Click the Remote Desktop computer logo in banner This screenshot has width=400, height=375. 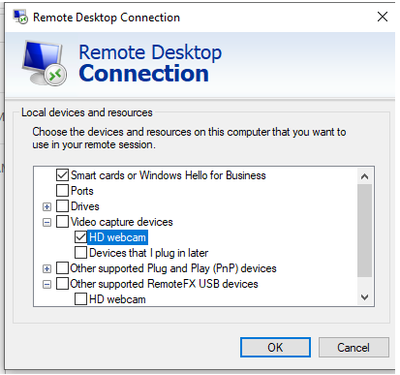tap(44, 63)
